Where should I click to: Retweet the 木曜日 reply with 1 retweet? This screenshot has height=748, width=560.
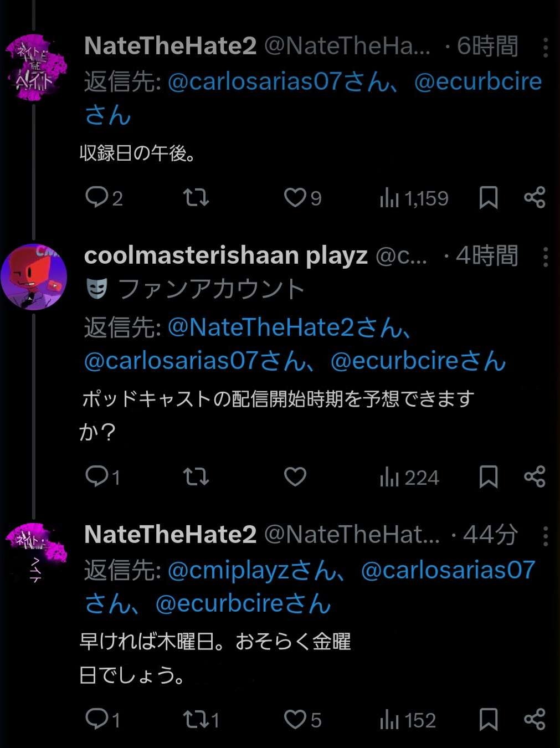coord(196,720)
